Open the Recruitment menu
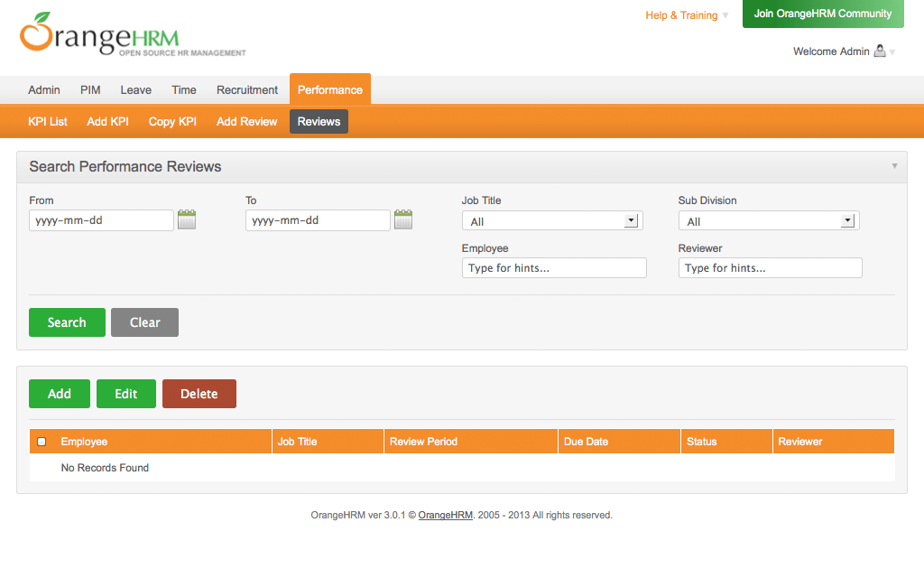924x578 pixels. [246, 89]
